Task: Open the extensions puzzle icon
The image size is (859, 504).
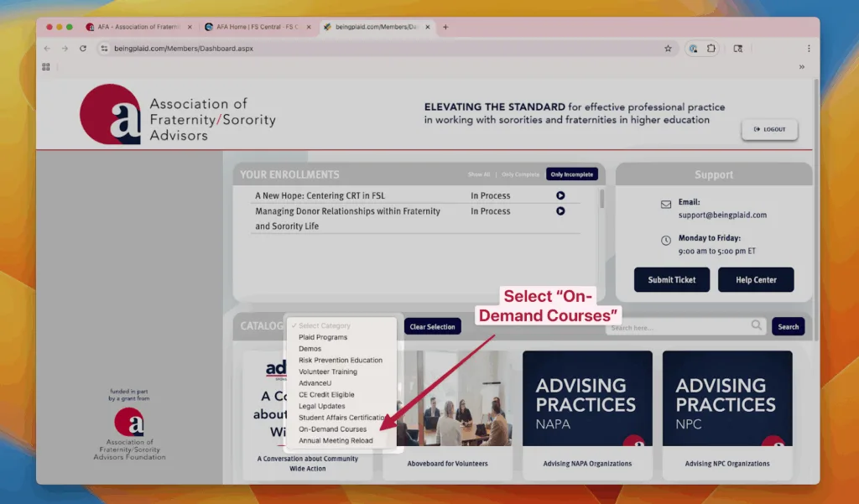Action: point(711,48)
